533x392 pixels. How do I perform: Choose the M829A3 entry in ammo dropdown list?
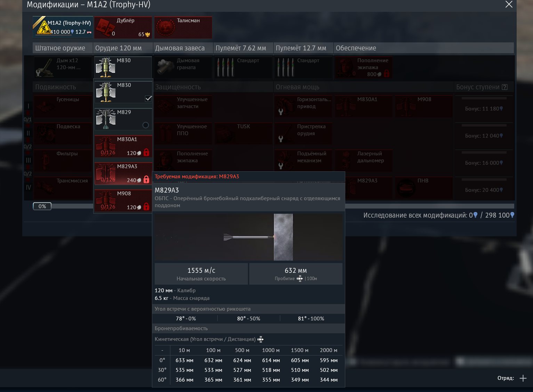pyautogui.click(x=123, y=173)
